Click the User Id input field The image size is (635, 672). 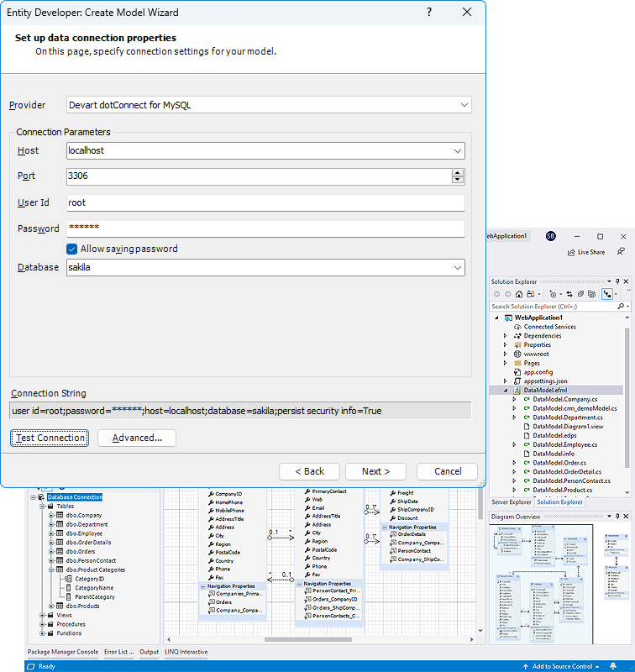tap(265, 202)
